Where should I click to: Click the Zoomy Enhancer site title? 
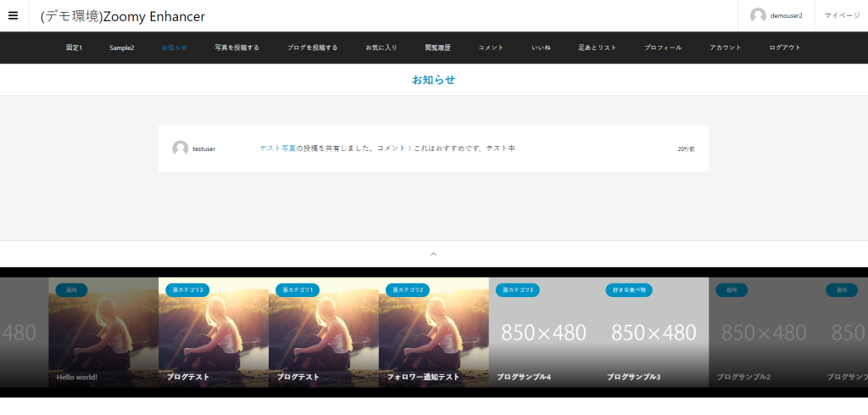pos(123,16)
